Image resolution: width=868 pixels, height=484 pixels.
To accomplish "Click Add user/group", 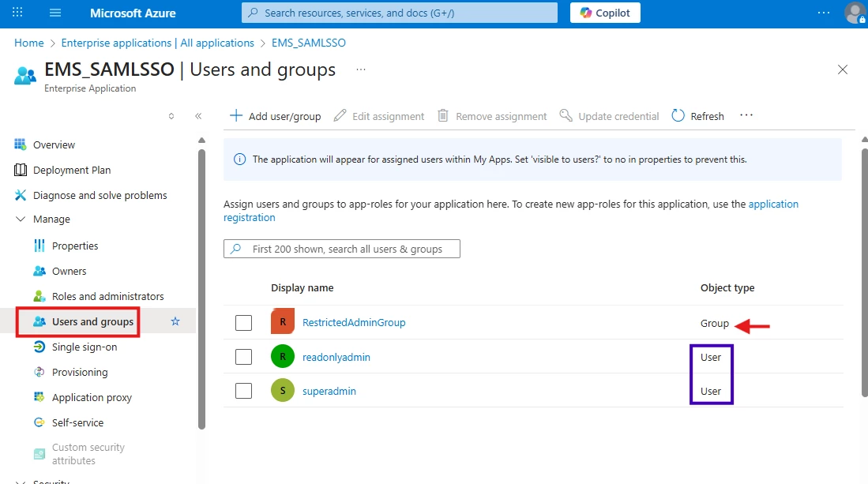I will click(275, 116).
